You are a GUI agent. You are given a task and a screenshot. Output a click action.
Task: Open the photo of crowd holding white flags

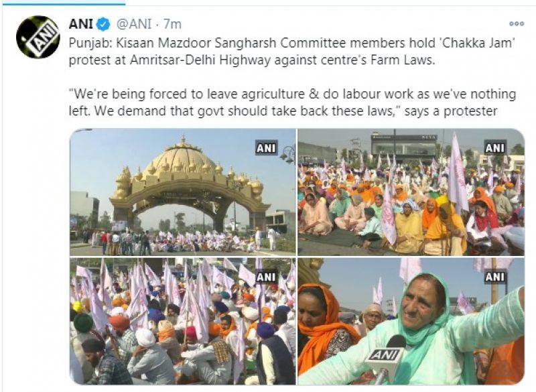point(182,321)
